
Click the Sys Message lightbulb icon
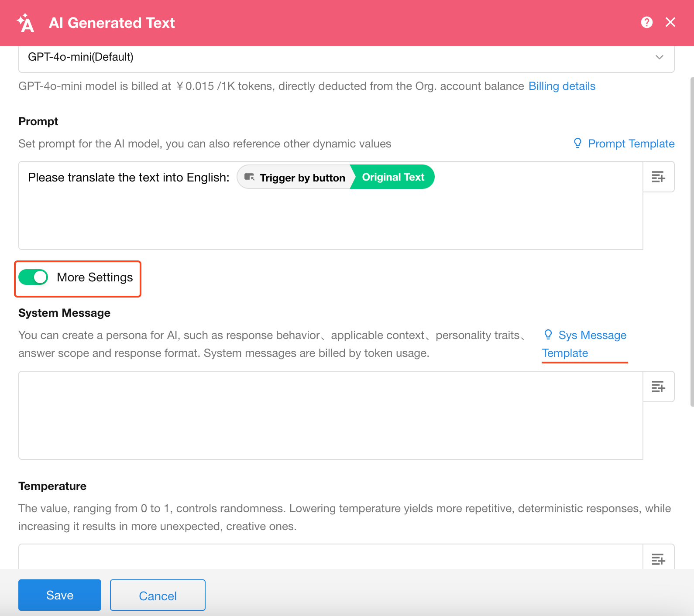click(548, 335)
